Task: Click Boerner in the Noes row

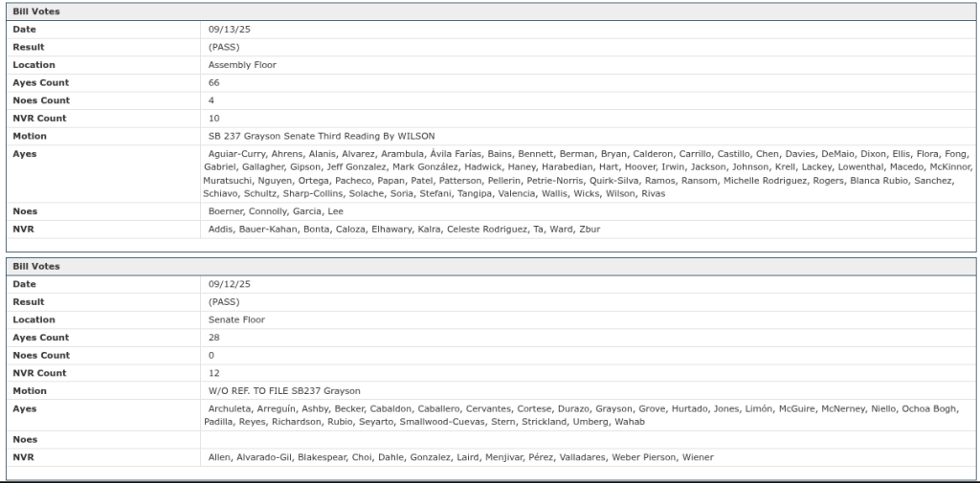Action: 226,211
